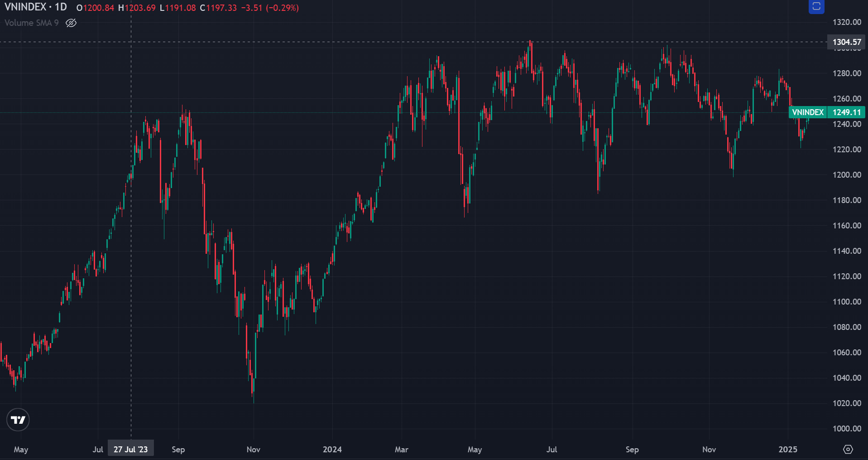Click the blue fullscreen icon at top right

[x=816, y=6]
